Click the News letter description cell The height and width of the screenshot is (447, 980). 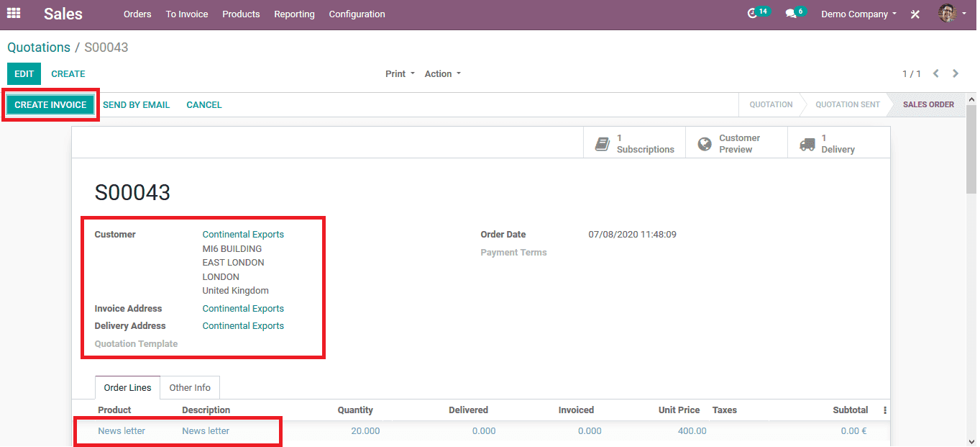206,431
